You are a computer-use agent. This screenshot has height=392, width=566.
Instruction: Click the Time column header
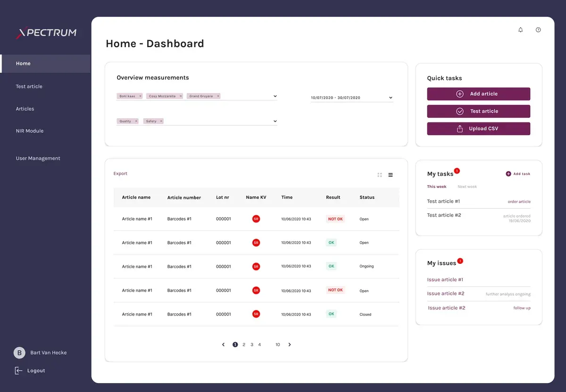pos(287,197)
